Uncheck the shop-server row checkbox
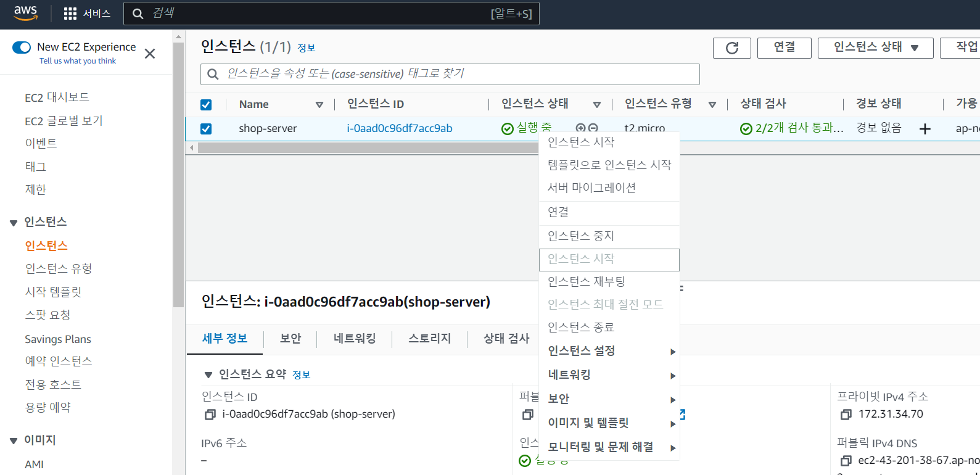Image resolution: width=980 pixels, height=475 pixels. click(x=206, y=129)
